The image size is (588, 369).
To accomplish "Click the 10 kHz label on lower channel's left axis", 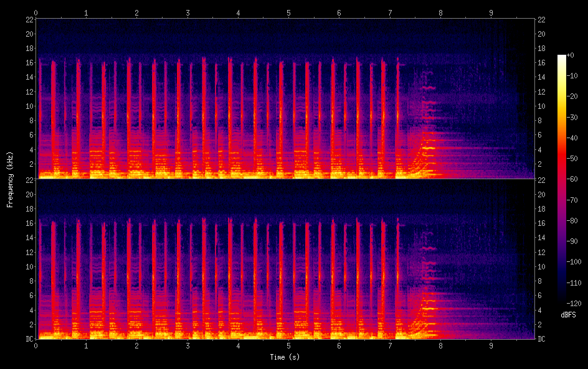I will tap(29, 267).
